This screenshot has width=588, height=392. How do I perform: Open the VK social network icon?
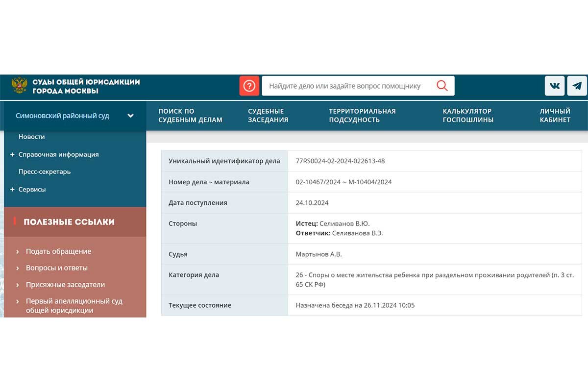(555, 86)
